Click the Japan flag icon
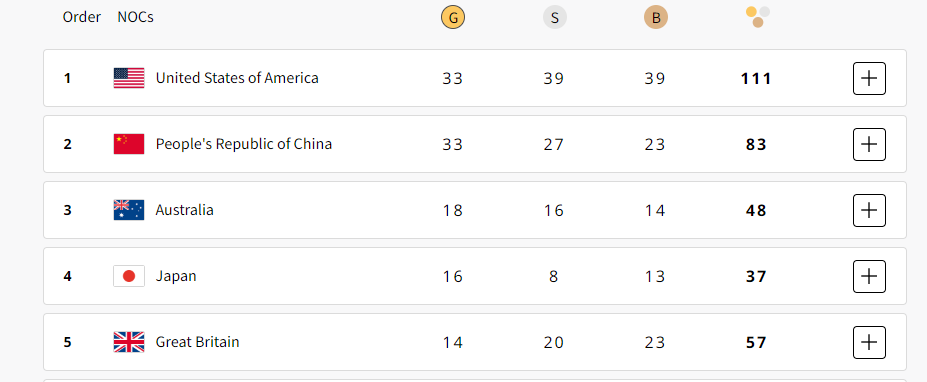Image resolution: width=927 pixels, height=382 pixels. (x=129, y=276)
